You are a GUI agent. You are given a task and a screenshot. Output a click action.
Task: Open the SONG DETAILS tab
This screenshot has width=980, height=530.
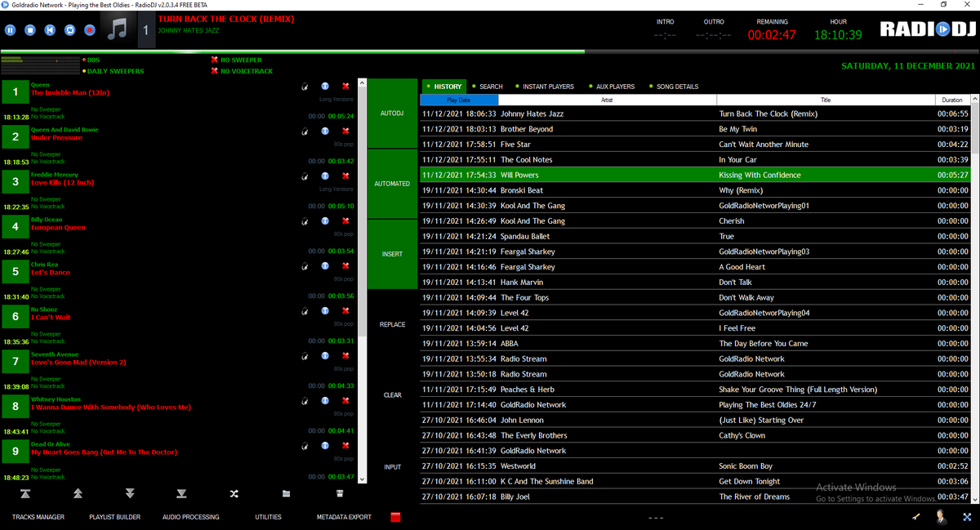[x=674, y=87]
